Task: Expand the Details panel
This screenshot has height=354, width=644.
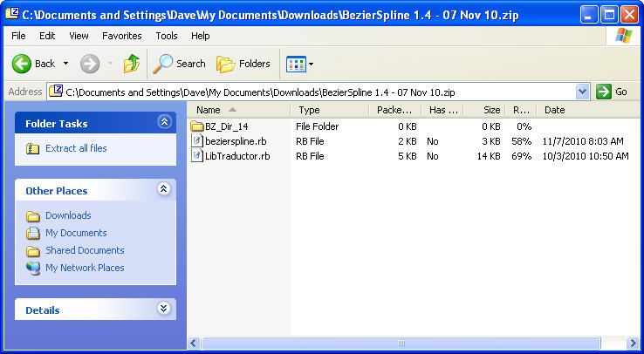Action: coord(164,308)
